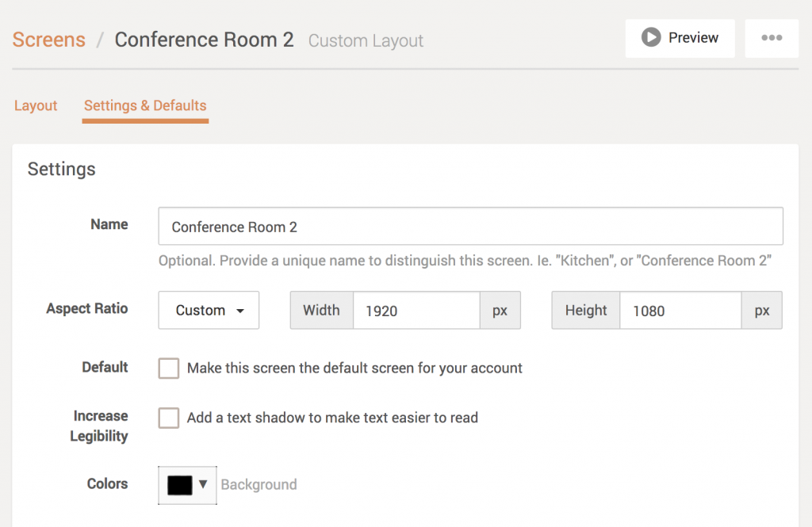Screen dimensions: 812x527
Task: Click the Width input field showing 1920
Action: click(416, 311)
